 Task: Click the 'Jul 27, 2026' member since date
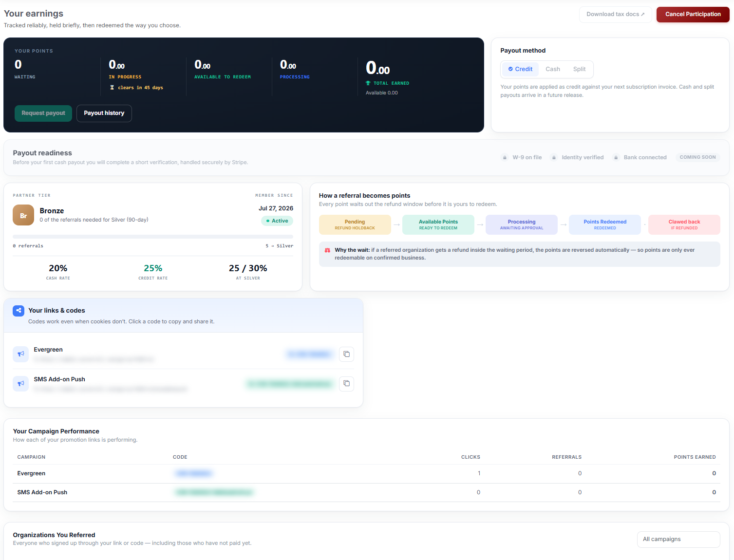[276, 208]
